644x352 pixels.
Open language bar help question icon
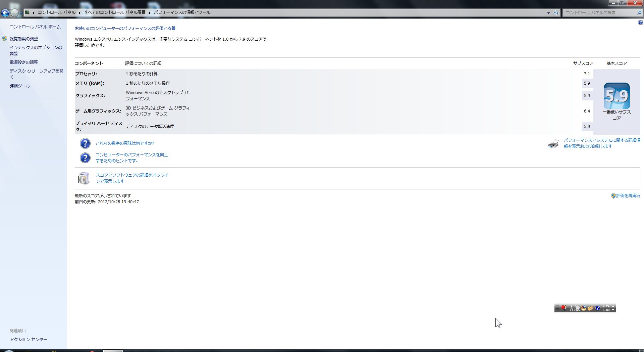click(x=598, y=308)
